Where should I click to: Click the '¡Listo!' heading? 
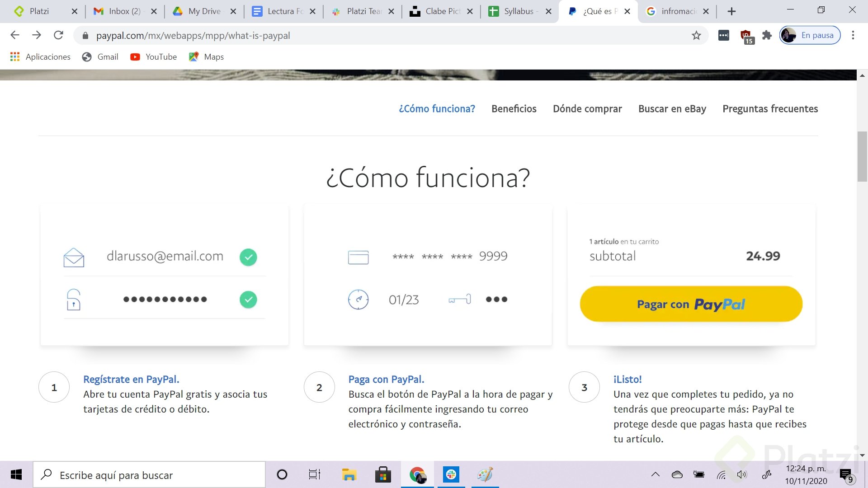click(627, 380)
